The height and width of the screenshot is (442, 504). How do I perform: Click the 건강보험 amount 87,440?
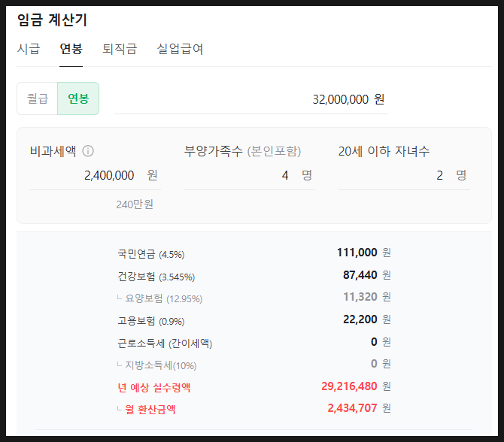click(x=360, y=275)
